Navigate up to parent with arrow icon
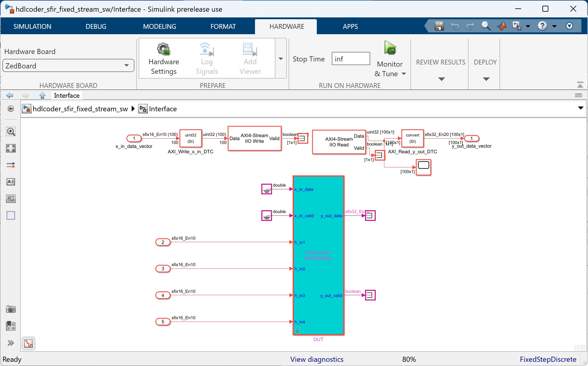 click(42, 95)
